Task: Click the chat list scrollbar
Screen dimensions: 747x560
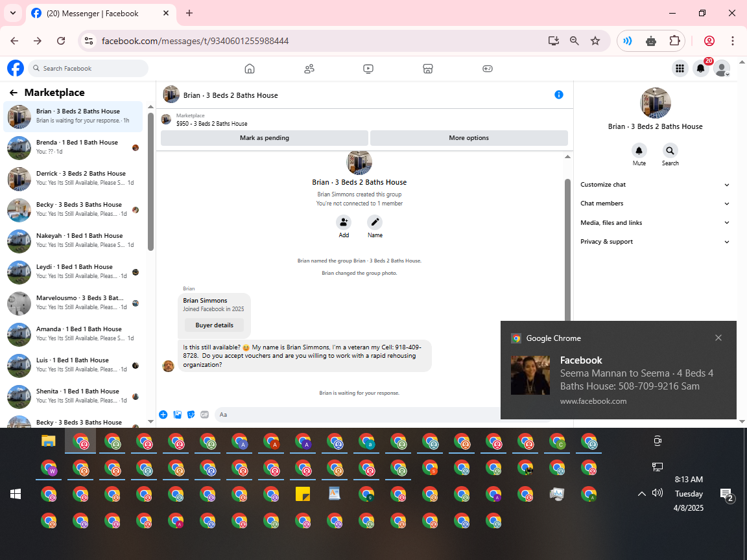Action: (150, 181)
